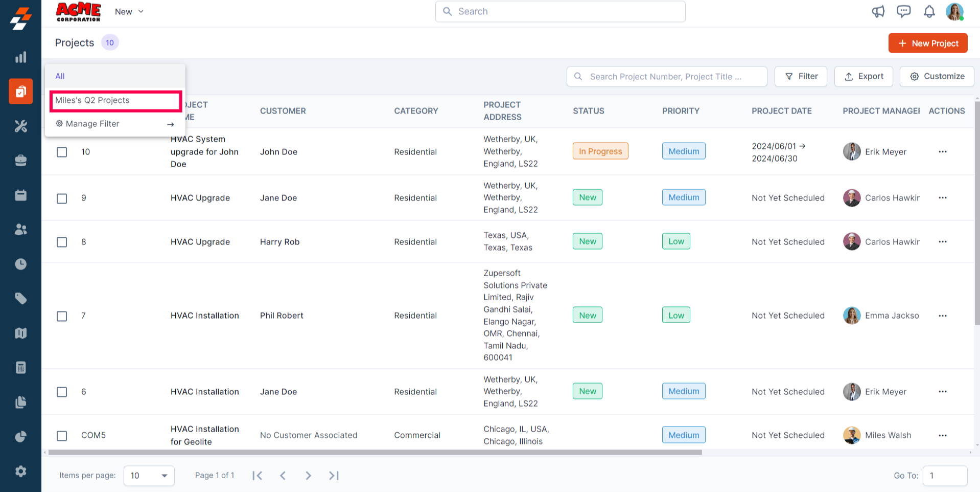980x492 pixels.
Task: Tick the checkbox for project COM5
Action: [62, 436]
